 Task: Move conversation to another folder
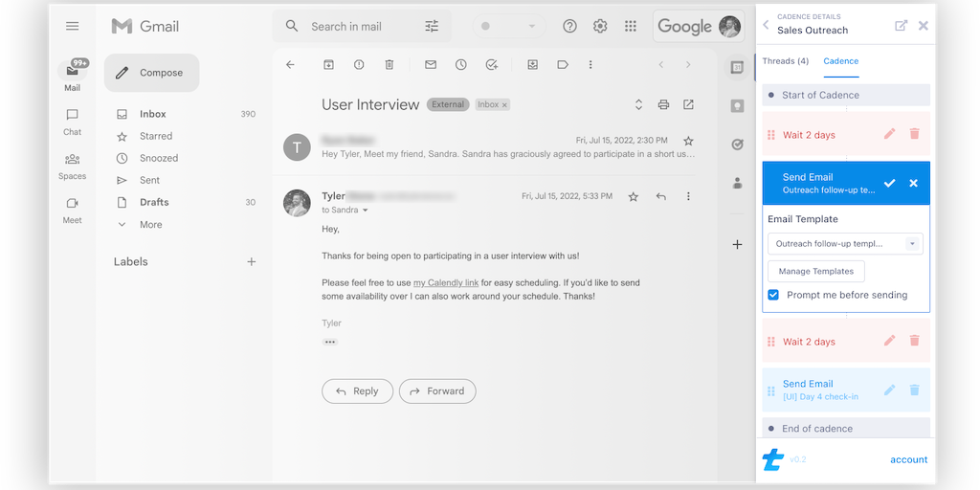pyautogui.click(x=532, y=64)
